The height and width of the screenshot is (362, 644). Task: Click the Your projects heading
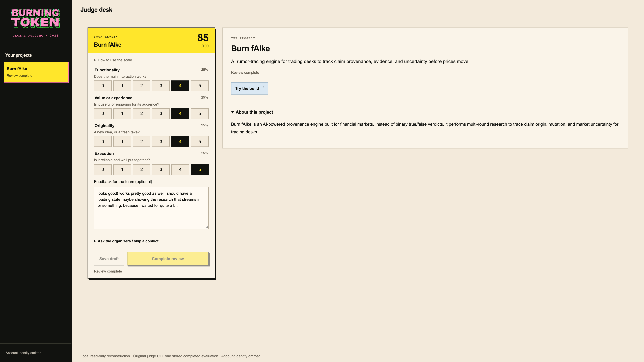coord(18,55)
